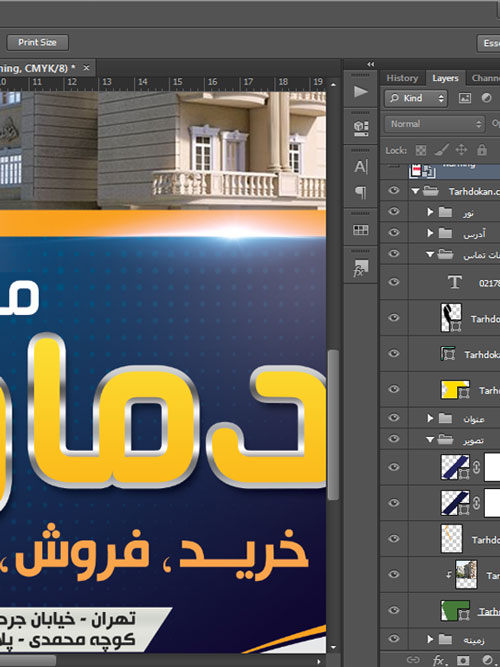Open the Paragraph panel icon
Viewport: 500px width, 667px height.
tap(360, 193)
